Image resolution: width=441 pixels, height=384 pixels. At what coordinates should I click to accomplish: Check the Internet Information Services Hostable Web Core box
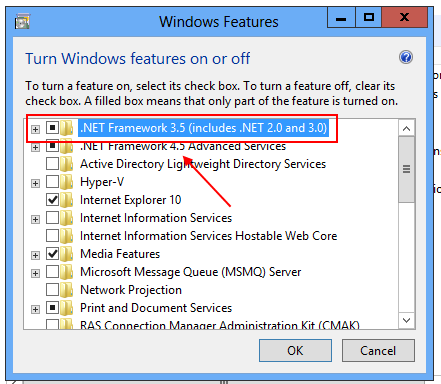(x=52, y=236)
